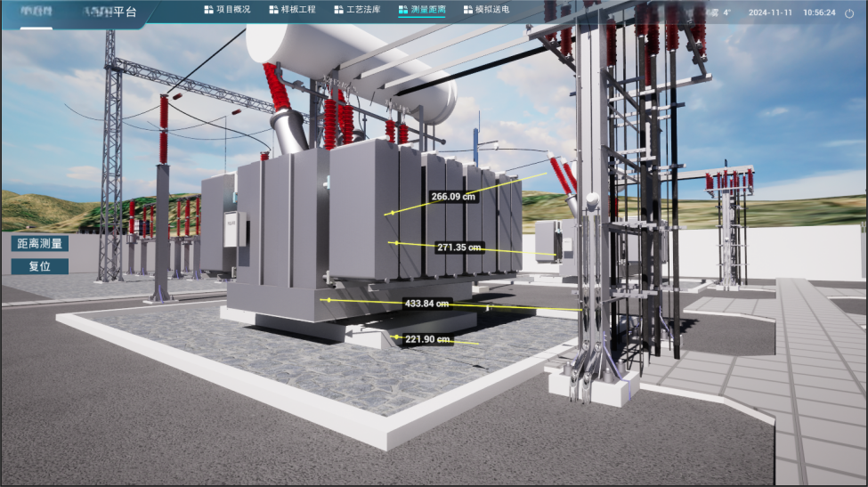Click the grid icon beside 工艺法库
This screenshot has height=487, width=868.
point(338,10)
